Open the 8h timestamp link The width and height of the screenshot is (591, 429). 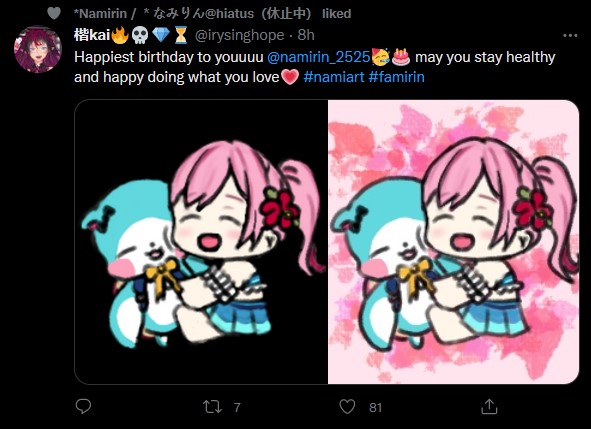coord(306,35)
